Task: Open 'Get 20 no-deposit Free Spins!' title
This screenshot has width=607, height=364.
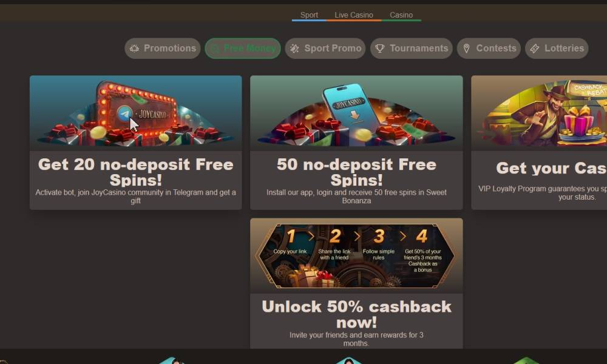Action: (x=136, y=172)
